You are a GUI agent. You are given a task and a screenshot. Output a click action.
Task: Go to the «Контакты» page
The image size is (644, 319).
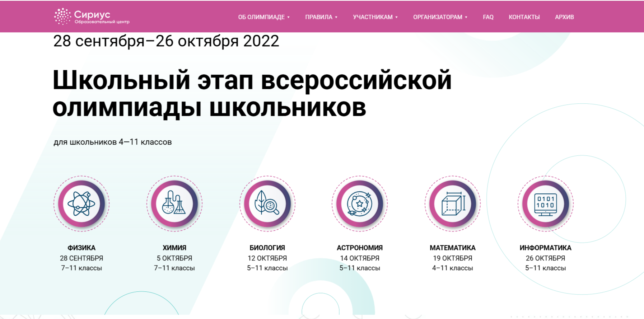click(x=524, y=17)
